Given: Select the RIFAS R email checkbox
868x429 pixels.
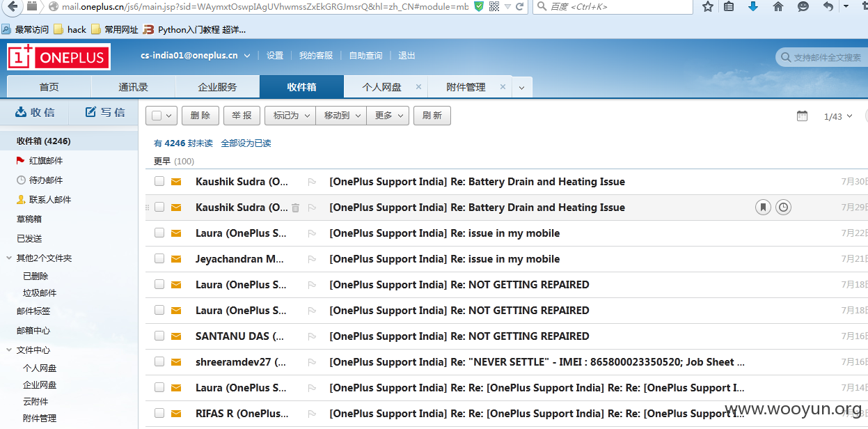Looking at the screenshot, I should (x=159, y=413).
